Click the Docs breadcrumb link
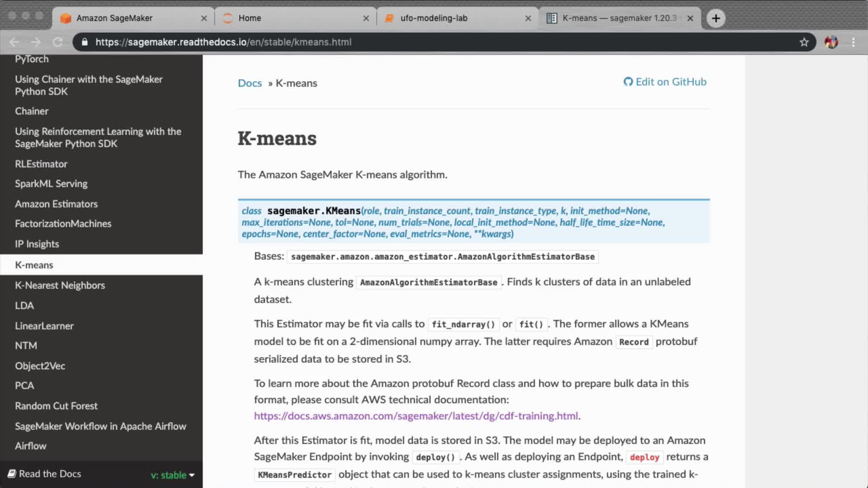The height and width of the screenshot is (488, 868). coord(250,83)
